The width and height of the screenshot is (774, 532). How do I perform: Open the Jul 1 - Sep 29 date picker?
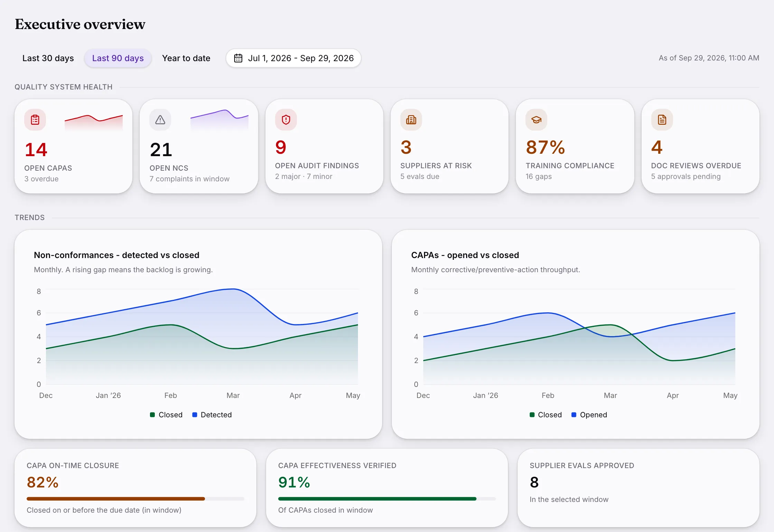click(x=293, y=58)
